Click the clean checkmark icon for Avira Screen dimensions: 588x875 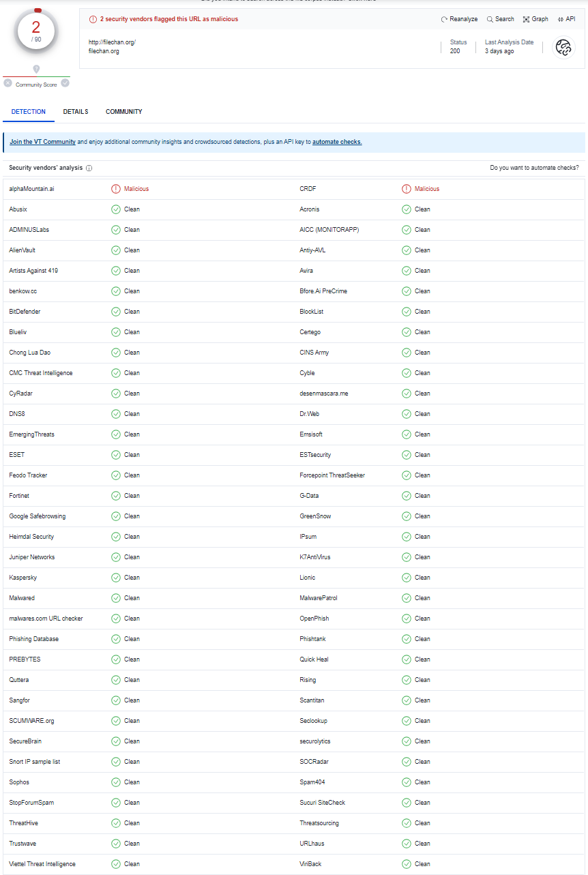click(407, 271)
